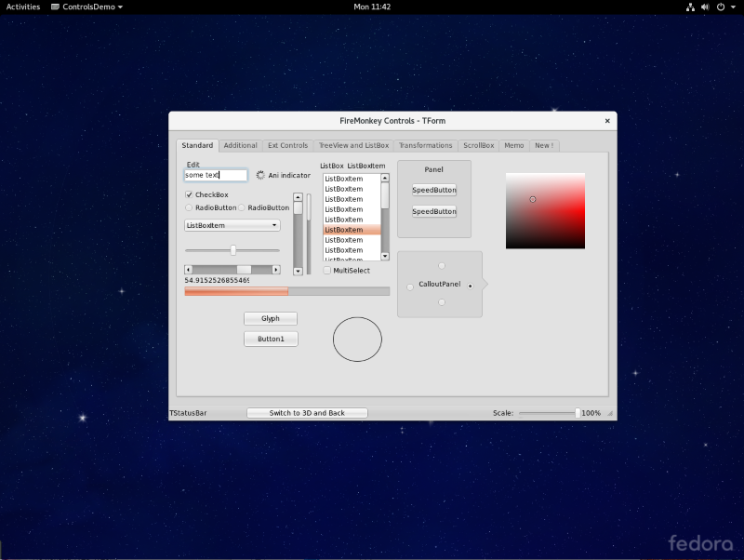Image resolution: width=744 pixels, height=560 pixels.
Task: Select the first RadioButton option
Action: coord(189,207)
